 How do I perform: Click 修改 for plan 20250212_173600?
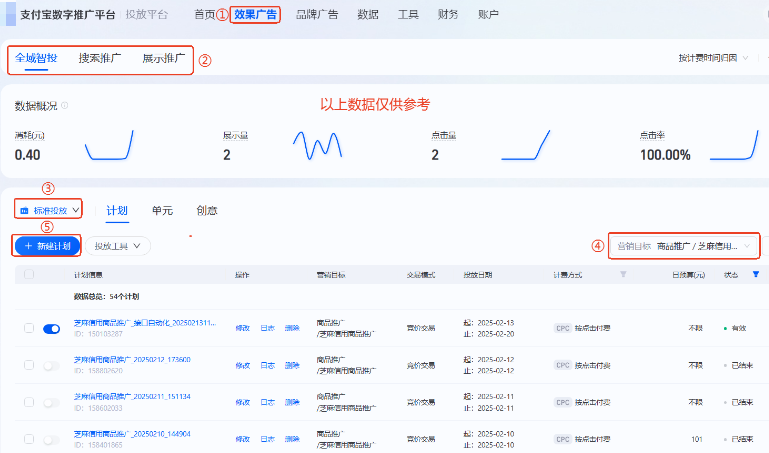coord(243,365)
